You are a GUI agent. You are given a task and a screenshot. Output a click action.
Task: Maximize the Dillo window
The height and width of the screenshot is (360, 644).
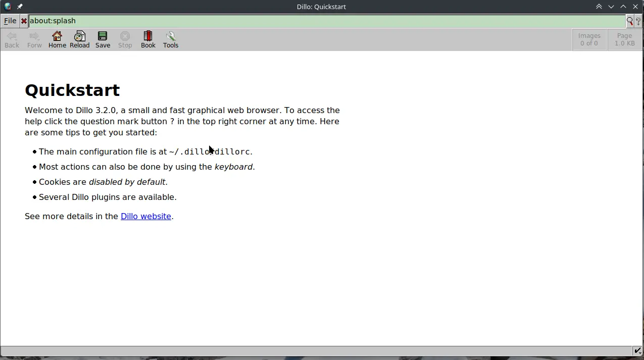click(623, 7)
